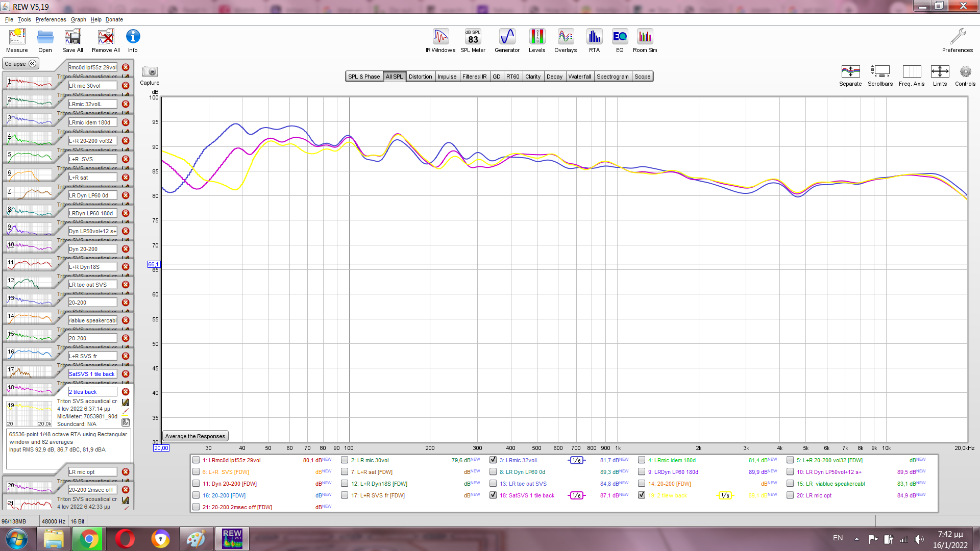Click the Separate traces icon
This screenshot has width=980, height=551.
(850, 76)
